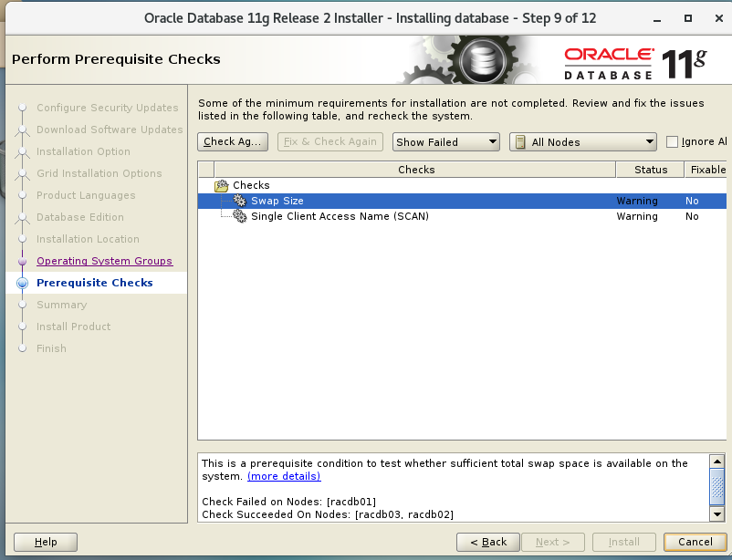Enable the Ignore All checkbox
732x560 pixels.
coord(670,141)
